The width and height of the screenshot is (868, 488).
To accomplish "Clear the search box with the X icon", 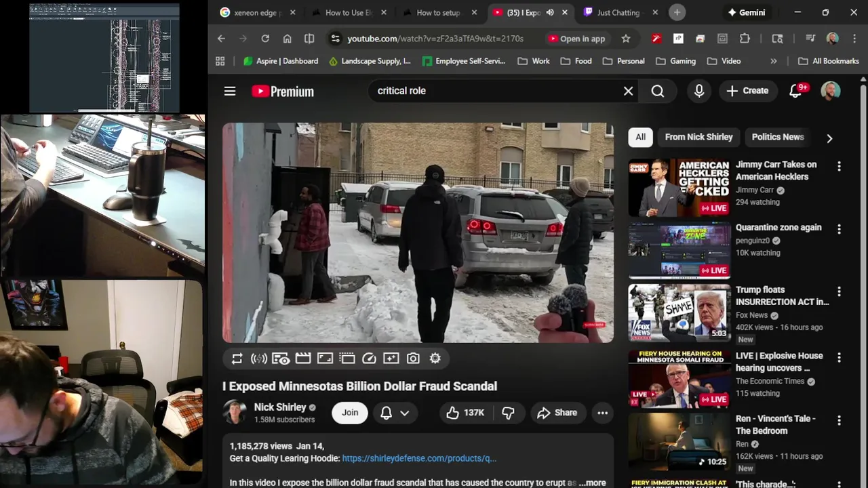I will (629, 91).
